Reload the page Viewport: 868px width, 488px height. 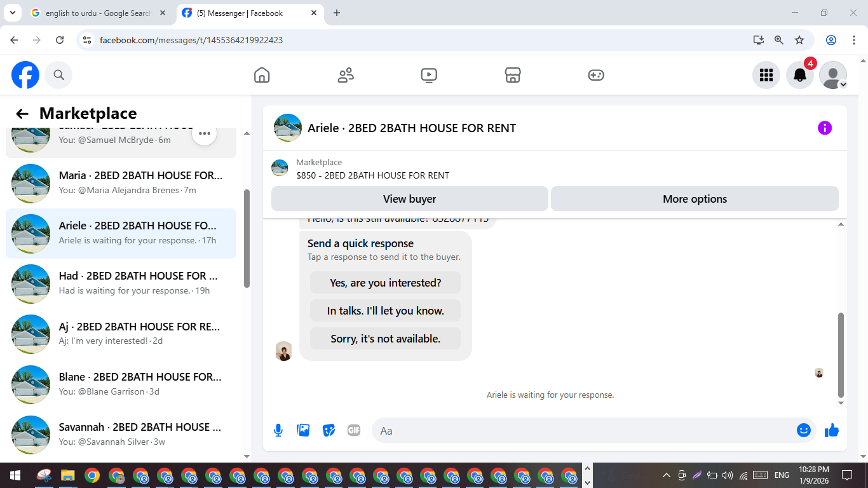click(x=60, y=40)
